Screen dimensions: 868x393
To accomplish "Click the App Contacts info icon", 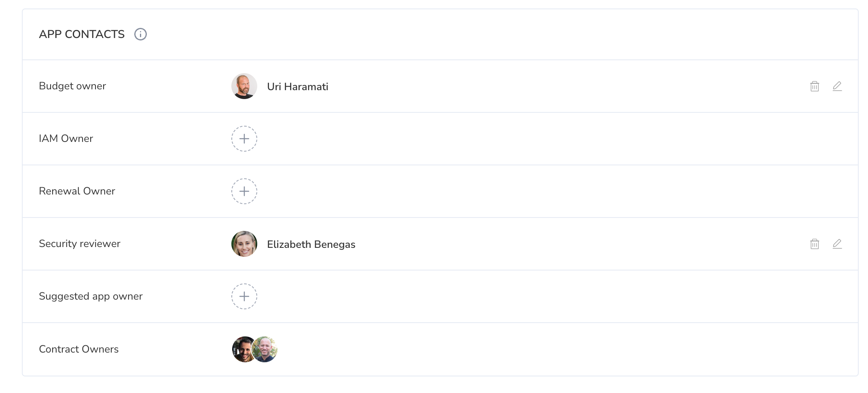I will tap(140, 34).
